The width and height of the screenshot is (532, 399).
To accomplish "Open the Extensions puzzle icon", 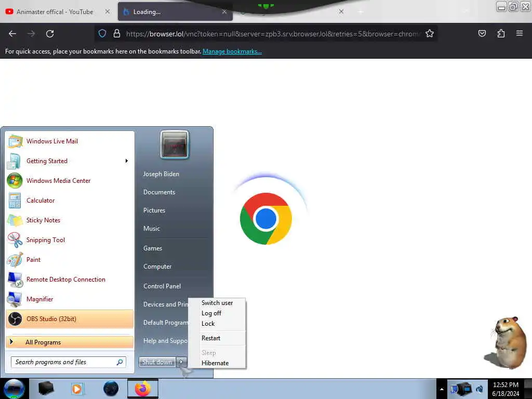I will click(x=501, y=34).
